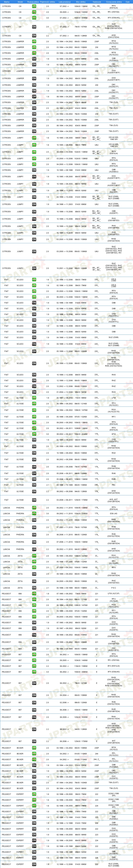The height and width of the screenshot is (868, 133).
Task: Click 'XFX (ES9J4S)' cell in Citroen C8 row
Action: click(114, 18)
